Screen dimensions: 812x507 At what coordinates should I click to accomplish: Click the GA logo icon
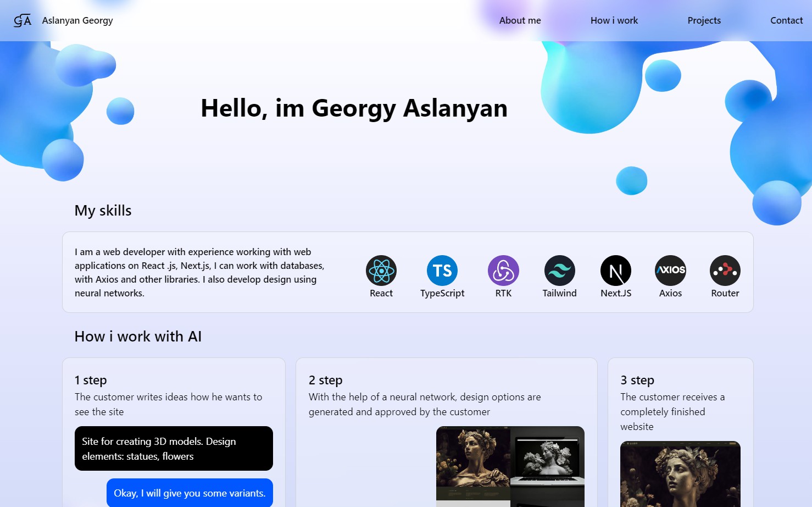pos(23,20)
